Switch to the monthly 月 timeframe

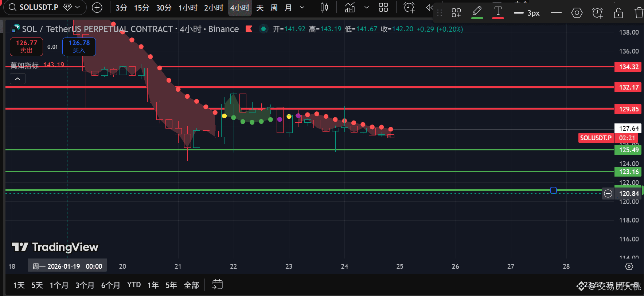pos(288,8)
